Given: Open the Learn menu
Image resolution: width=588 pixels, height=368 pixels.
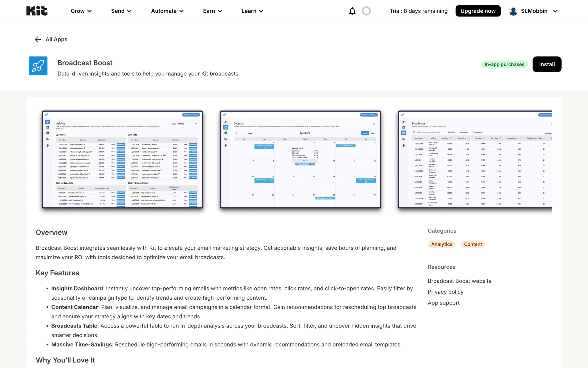Looking at the screenshot, I should coord(252,11).
